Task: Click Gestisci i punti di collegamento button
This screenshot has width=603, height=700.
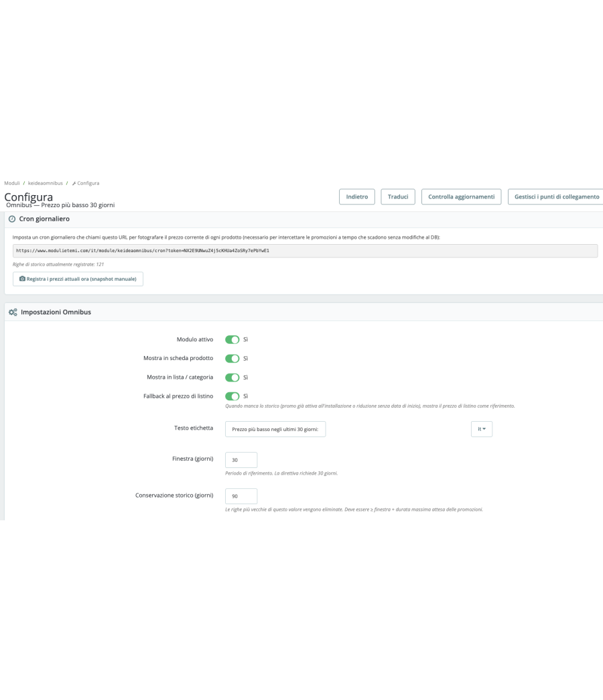Action: point(555,197)
